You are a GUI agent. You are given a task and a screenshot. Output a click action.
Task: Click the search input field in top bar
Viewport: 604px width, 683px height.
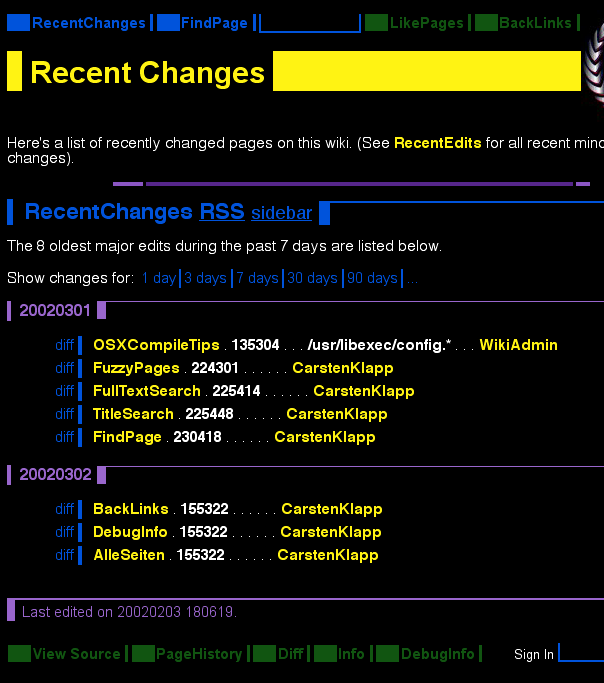309,22
